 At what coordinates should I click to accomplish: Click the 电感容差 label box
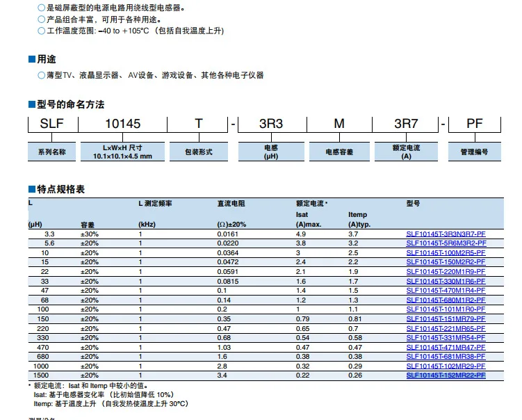pyautogui.click(x=339, y=152)
